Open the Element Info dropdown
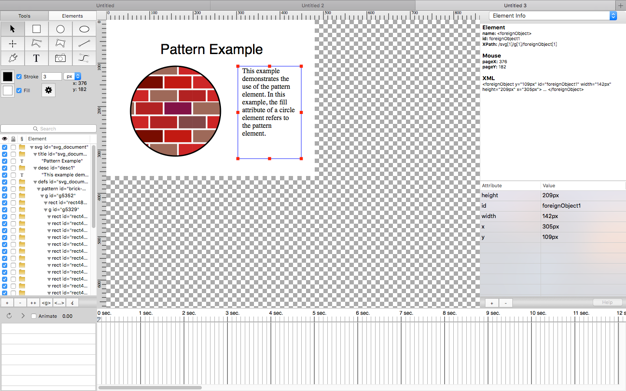The height and width of the screenshot is (391, 626). (x=553, y=16)
